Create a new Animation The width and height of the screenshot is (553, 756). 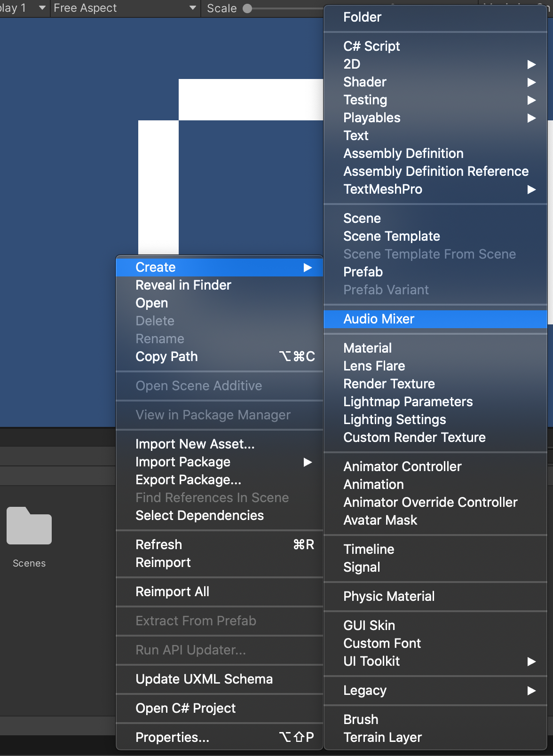coord(435,484)
